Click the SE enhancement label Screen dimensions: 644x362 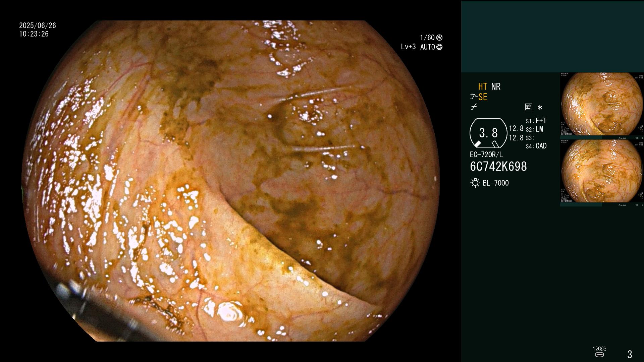[x=483, y=97]
